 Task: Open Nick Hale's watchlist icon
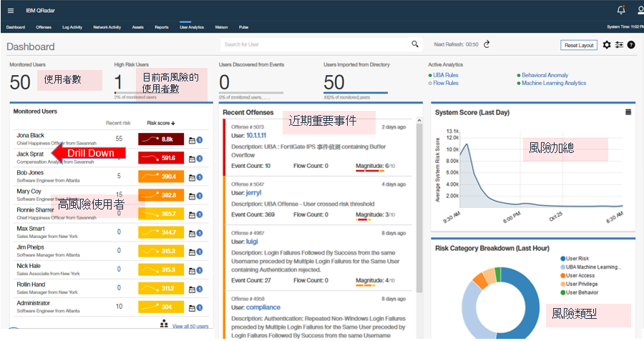coord(192,271)
